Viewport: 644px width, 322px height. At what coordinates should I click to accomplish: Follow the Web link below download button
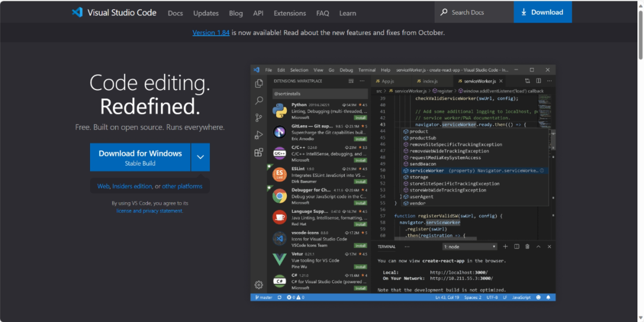click(103, 186)
